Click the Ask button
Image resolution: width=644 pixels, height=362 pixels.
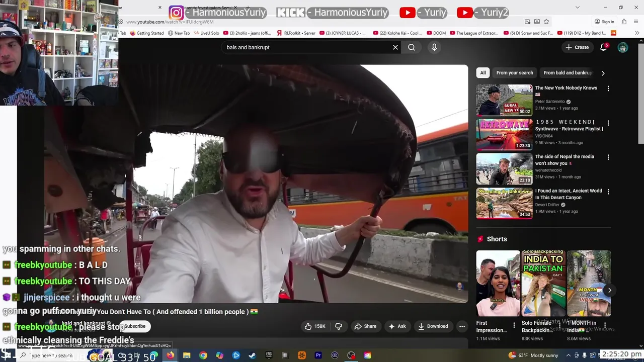click(397, 326)
